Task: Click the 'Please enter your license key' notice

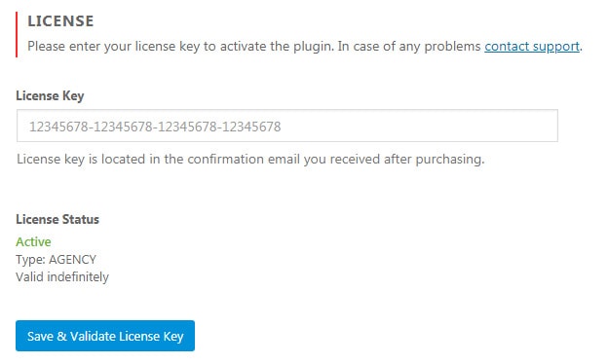Action: (x=305, y=47)
